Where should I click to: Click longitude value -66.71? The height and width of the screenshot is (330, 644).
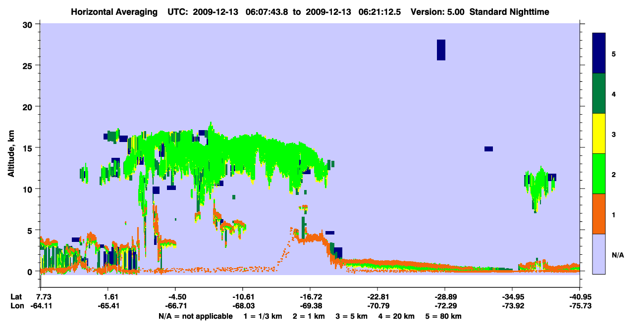point(175,306)
